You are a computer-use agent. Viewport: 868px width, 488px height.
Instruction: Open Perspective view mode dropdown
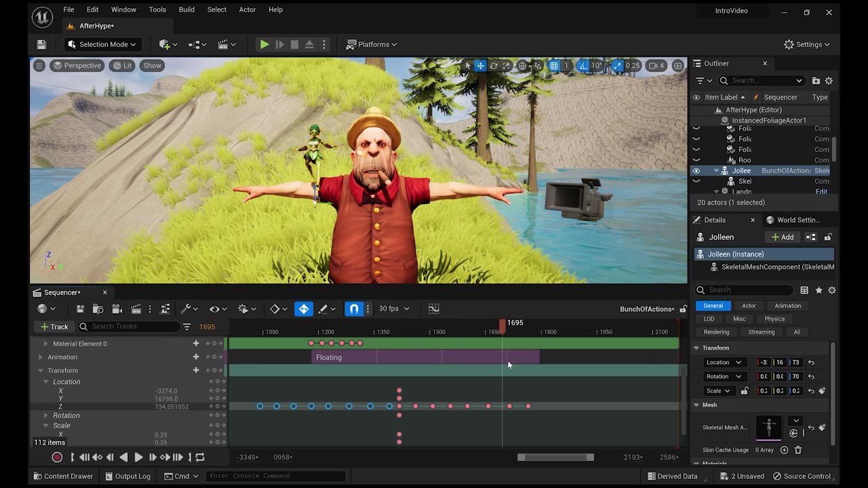coord(77,66)
